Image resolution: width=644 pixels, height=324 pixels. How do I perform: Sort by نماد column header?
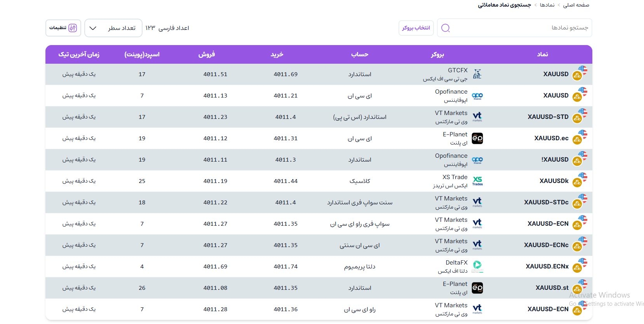[543, 54]
